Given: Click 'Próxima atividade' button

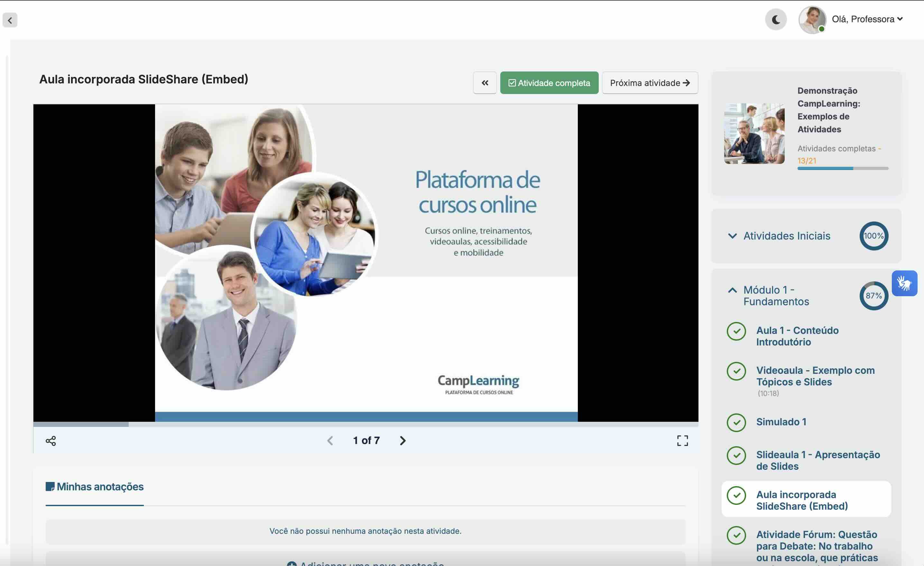Looking at the screenshot, I should 650,82.
